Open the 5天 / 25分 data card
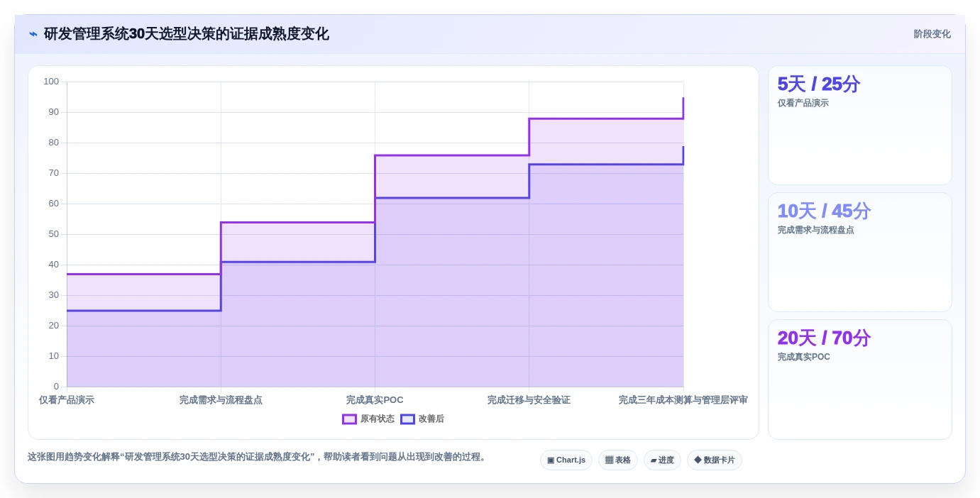Image resolution: width=980 pixels, height=498 pixels. click(860, 126)
